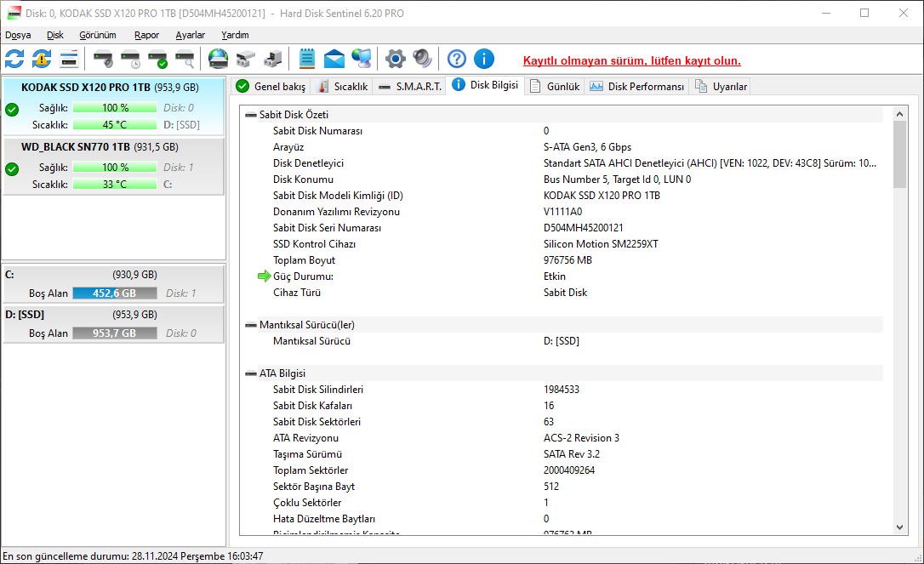Click the green health check beside WD_BLACK SN770
This screenshot has width=924, height=564.
12,169
